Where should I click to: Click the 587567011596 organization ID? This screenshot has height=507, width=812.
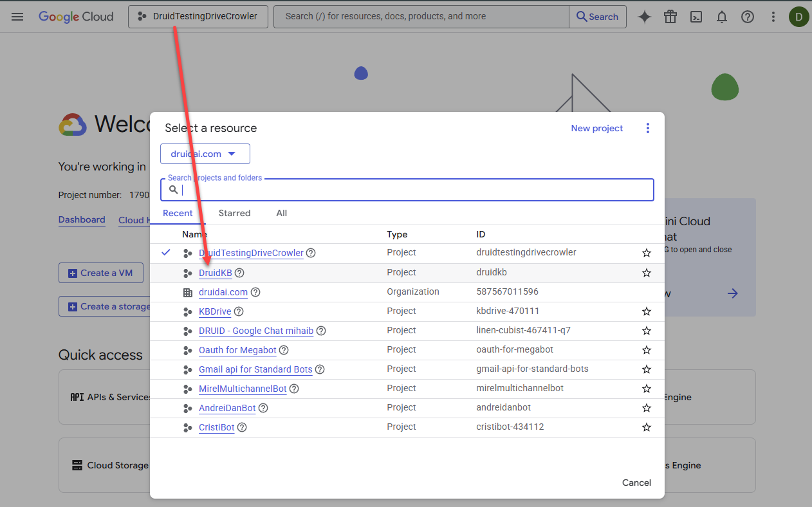pyautogui.click(x=507, y=291)
